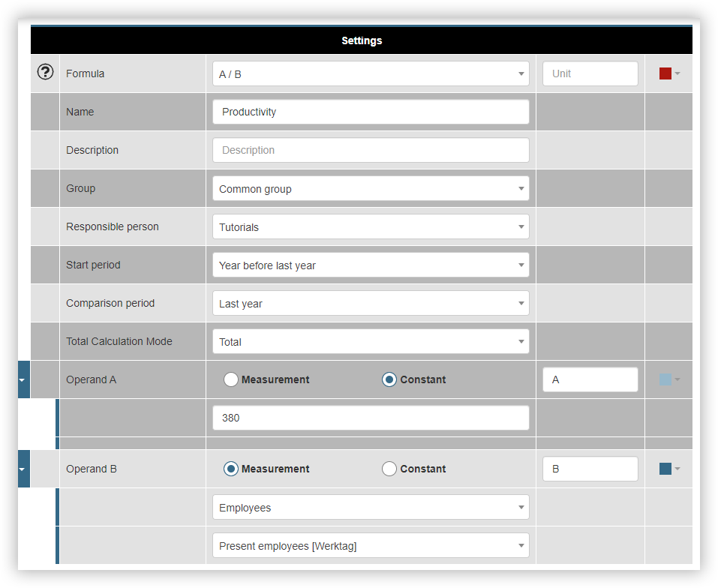Click the help question mark icon
Screen dimensions: 718x588
(x=45, y=72)
